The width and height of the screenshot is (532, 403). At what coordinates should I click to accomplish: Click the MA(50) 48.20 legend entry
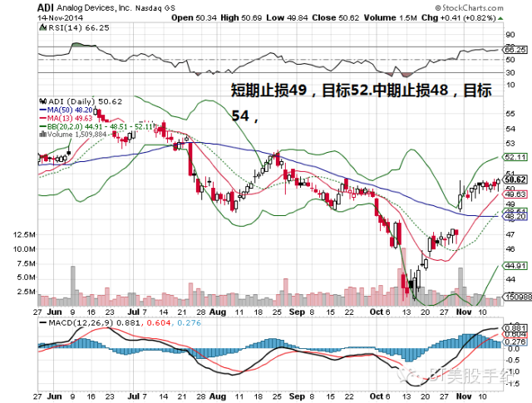point(66,110)
